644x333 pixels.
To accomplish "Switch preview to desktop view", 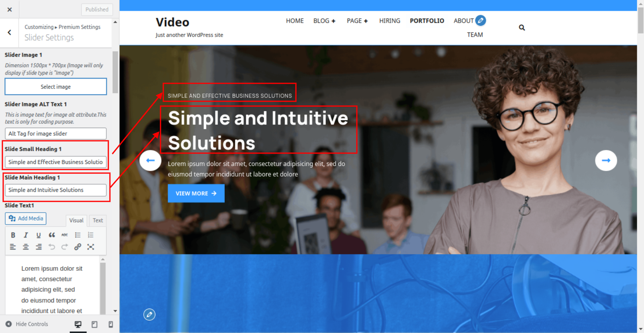I will 78,324.
